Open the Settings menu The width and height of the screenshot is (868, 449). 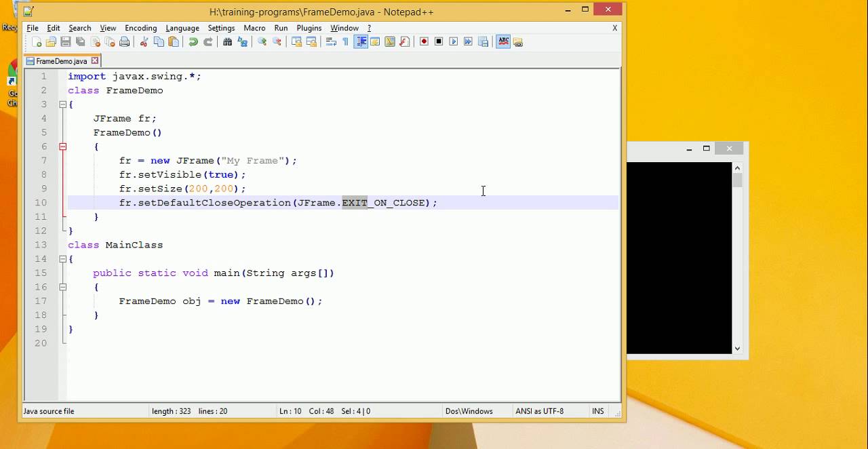click(221, 28)
